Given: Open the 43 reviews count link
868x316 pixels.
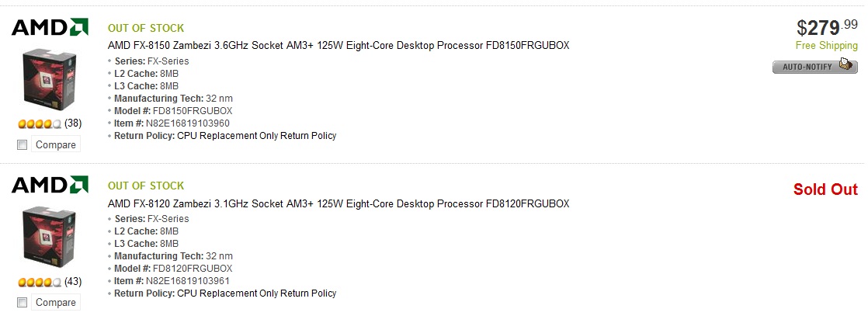Looking at the screenshot, I should point(73,282).
